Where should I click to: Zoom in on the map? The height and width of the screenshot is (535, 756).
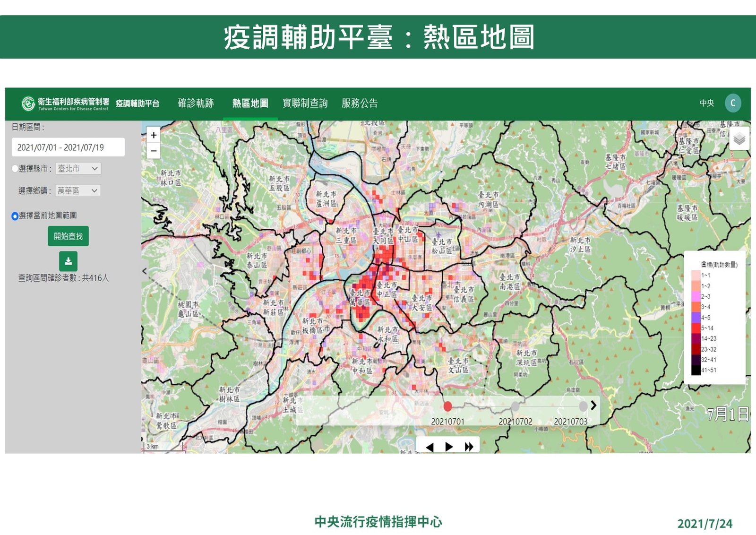[x=154, y=135]
